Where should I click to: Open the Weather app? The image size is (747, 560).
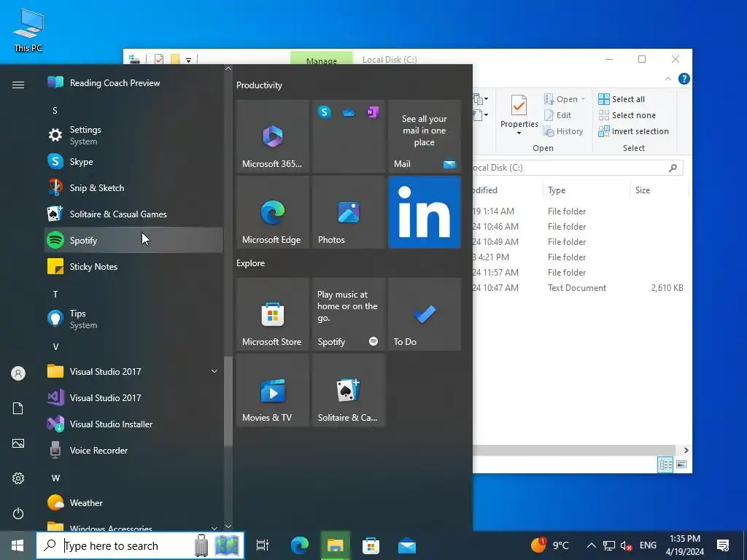coord(133,502)
